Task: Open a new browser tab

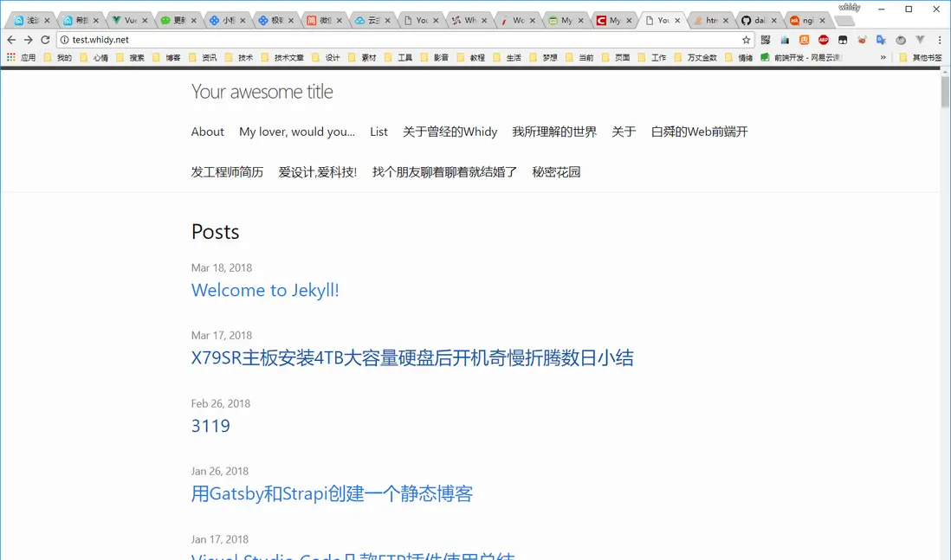Action: [x=844, y=21]
